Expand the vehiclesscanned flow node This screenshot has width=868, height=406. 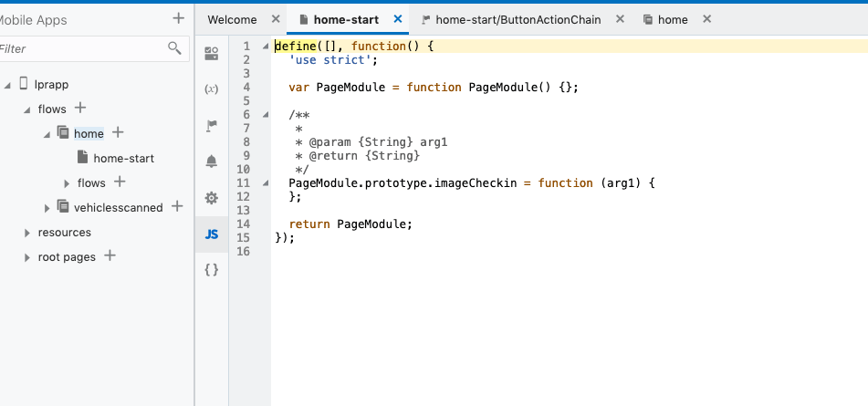coord(47,208)
